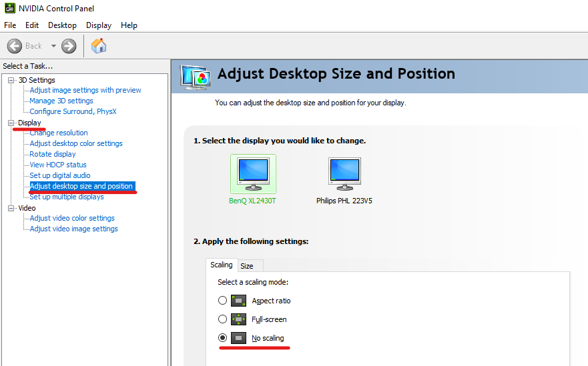This screenshot has height=366, width=588.
Task: Click the Adjust Desktop Size header icon
Action: [x=195, y=77]
